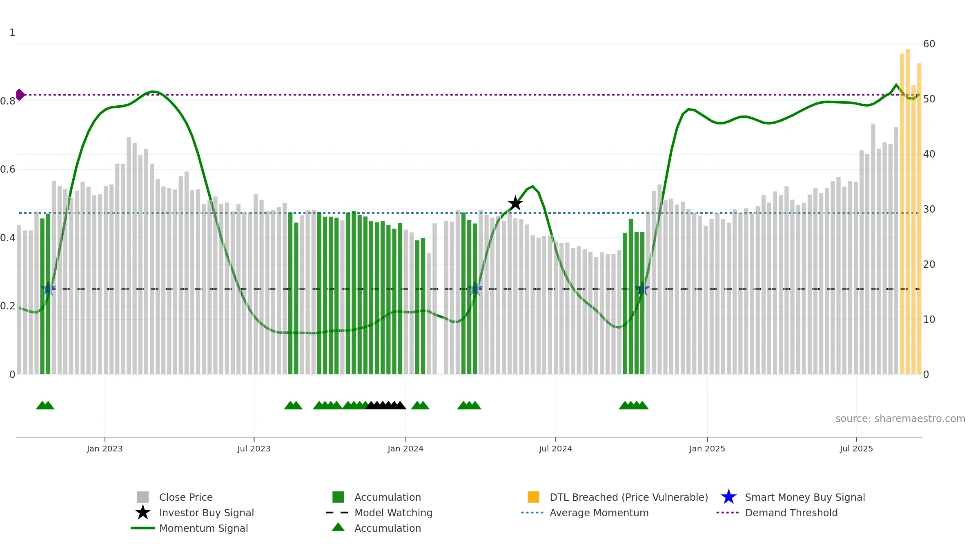The image size is (980, 551).
Task: Click green Accumulation square legend icon
Action: pos(338,497)
